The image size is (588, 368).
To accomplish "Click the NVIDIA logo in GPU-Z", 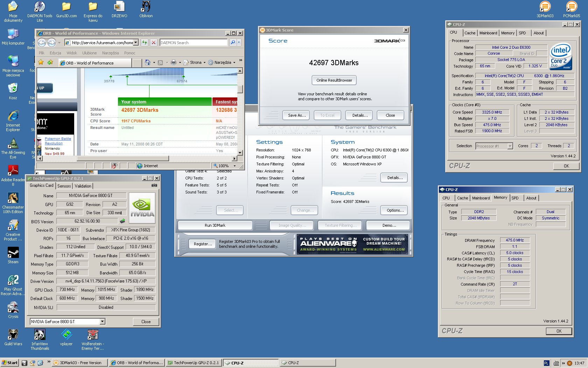I will (142, 208).
